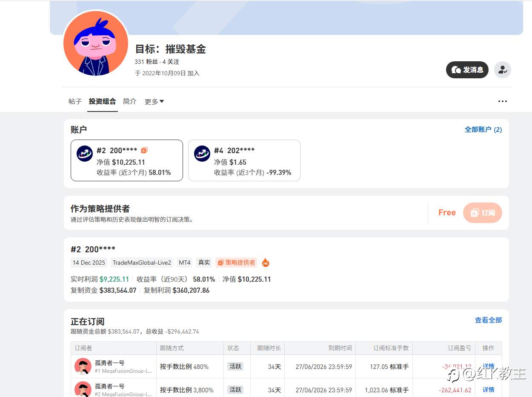
Task: Click the 策略提供者 badge
Action: [236, 263]
